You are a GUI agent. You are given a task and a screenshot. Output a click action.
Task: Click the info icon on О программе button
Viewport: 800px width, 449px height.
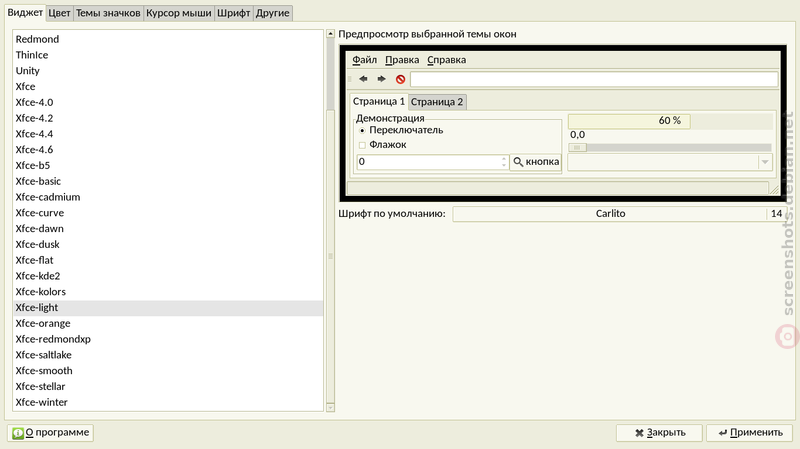click(x=18, y=433)
